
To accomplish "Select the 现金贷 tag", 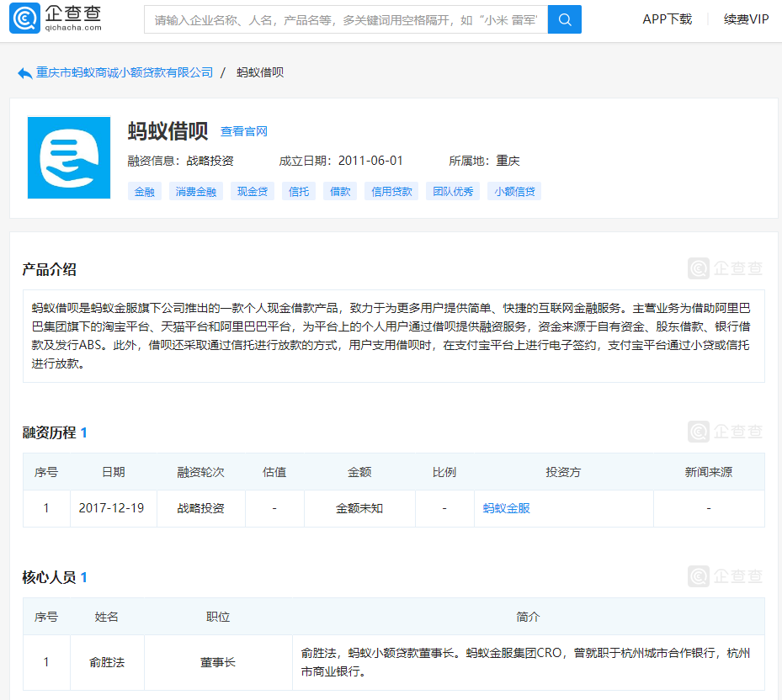I will [252, 192].
